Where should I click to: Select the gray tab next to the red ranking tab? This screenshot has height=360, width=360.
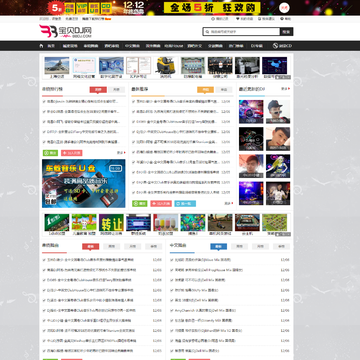(x=116, y=90)
